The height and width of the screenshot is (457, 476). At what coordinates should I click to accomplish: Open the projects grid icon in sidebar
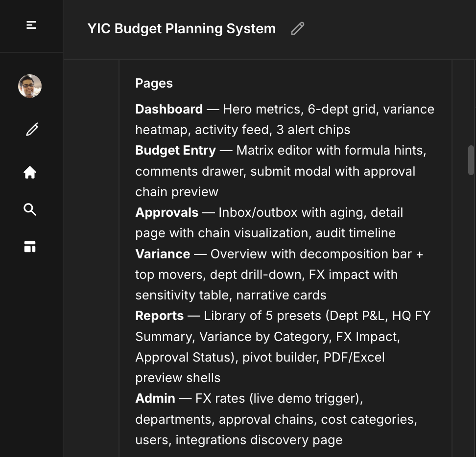click(x=30, y=247)
